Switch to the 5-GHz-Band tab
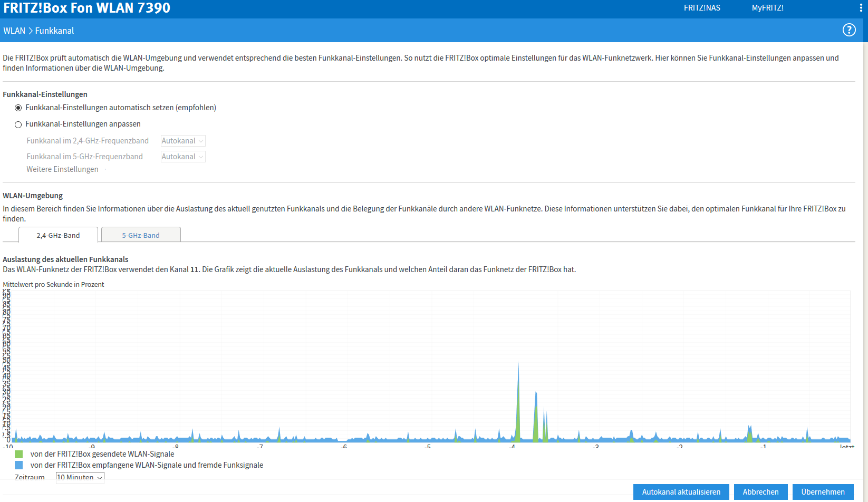Viewport: 868px width, 502px height. [141, 235]
